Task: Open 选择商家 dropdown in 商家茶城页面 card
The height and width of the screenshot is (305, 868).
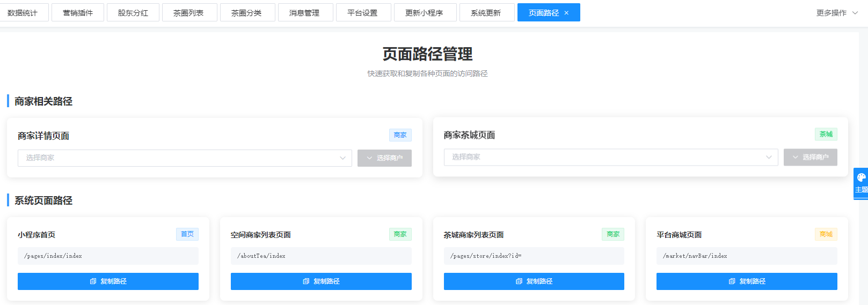Action: [x=610, y=157]
